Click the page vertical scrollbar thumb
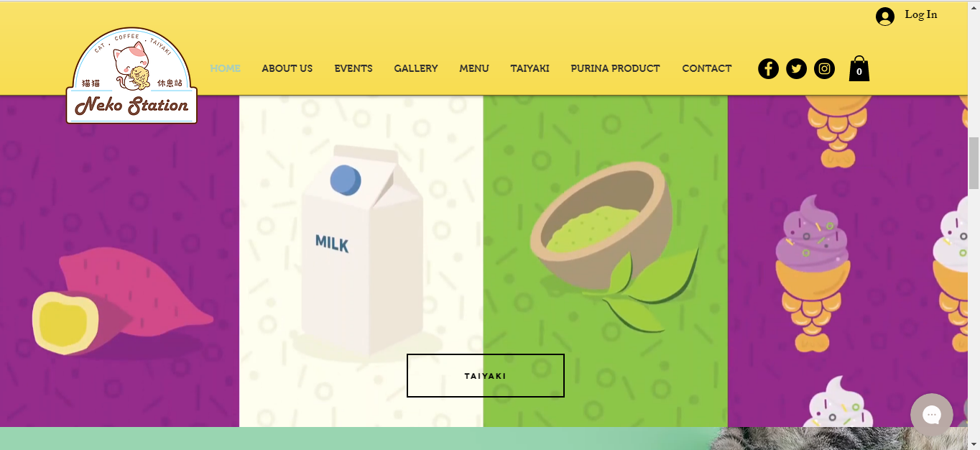The image size is (980, 450). tap(974, 162)
